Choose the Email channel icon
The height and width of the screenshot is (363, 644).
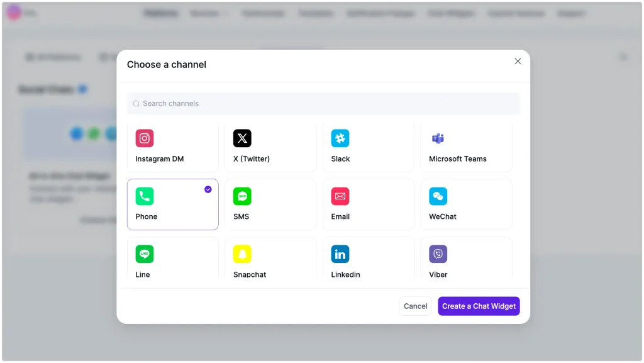pos(340,196)
